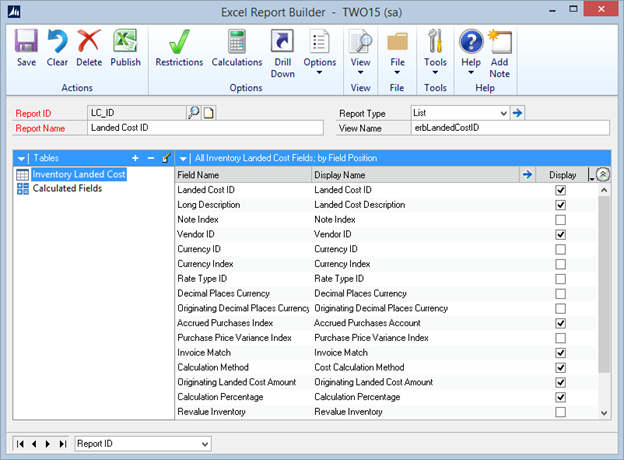Click the Tools wrench icon

435,41
